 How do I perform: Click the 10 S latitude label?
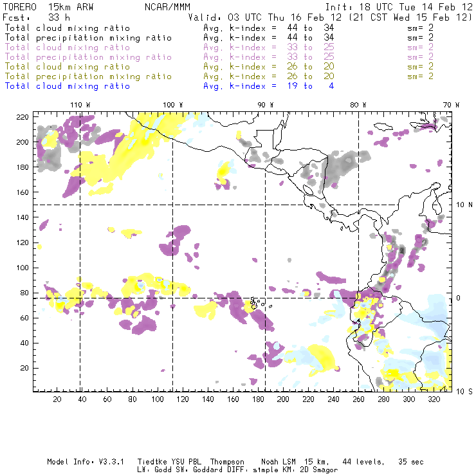[464, 391]
